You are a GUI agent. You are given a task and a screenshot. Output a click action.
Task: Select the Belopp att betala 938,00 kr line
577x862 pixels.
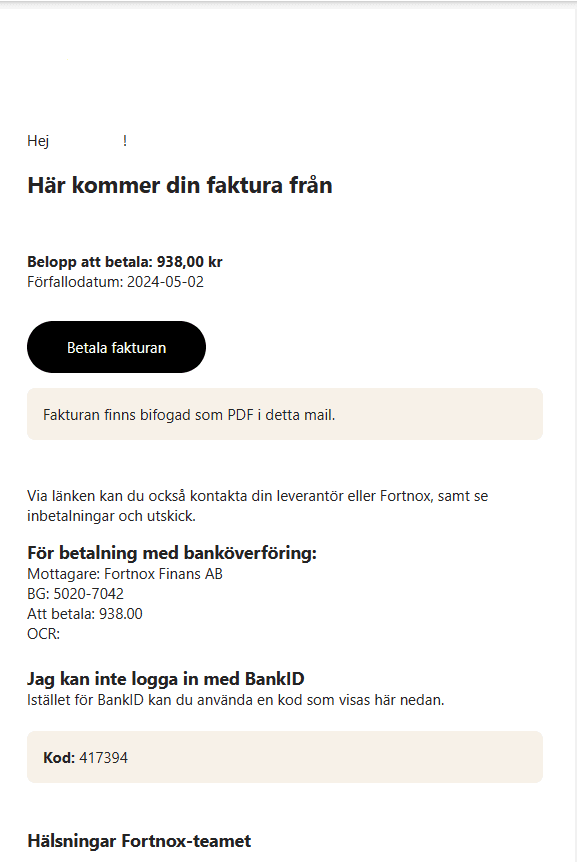(x=125, y=262)
